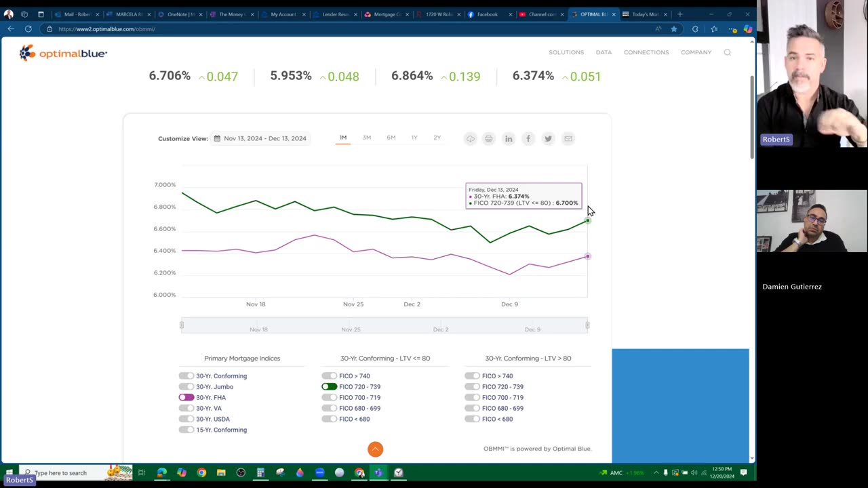Show hidden system tray icons chevron
Image resolution: width=868 pixels, height=488 pixels.
(x=656, y=472)
